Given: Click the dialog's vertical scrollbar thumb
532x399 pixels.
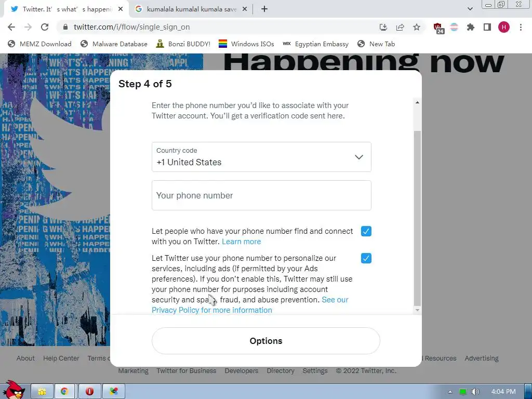Looking at the screenshot, I should [x=417, y=218].
